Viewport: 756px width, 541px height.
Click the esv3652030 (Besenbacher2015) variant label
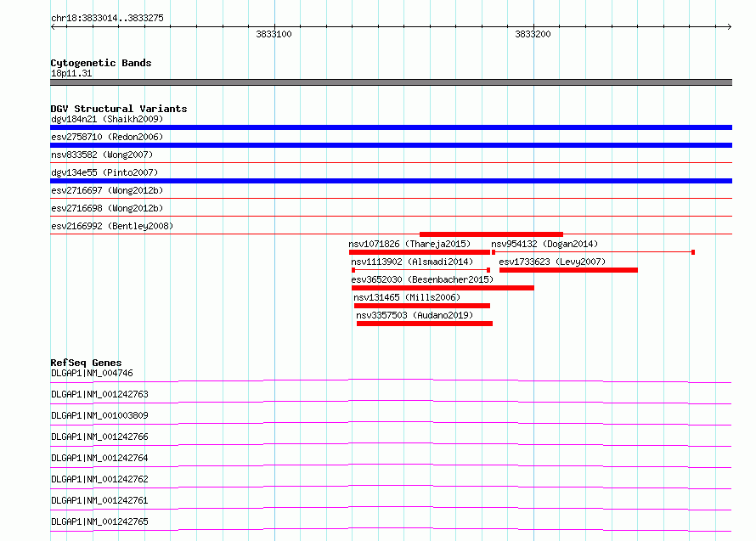pos(422,279)
